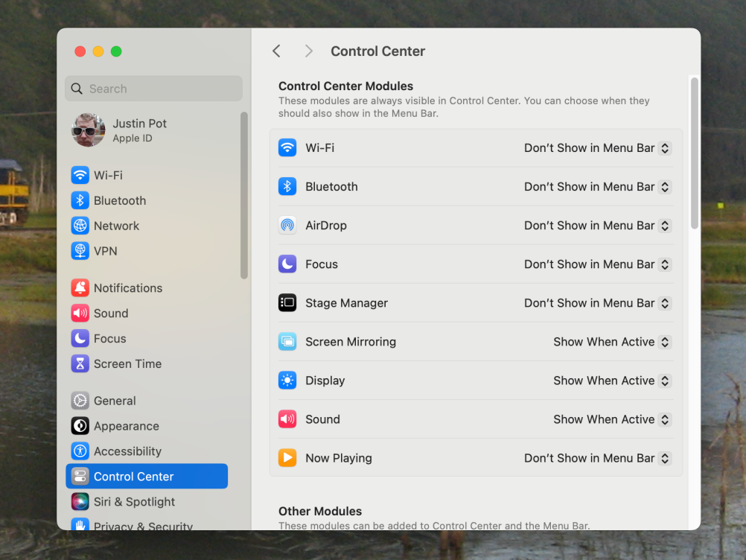Switch to Appearance settings

point(80,425)
